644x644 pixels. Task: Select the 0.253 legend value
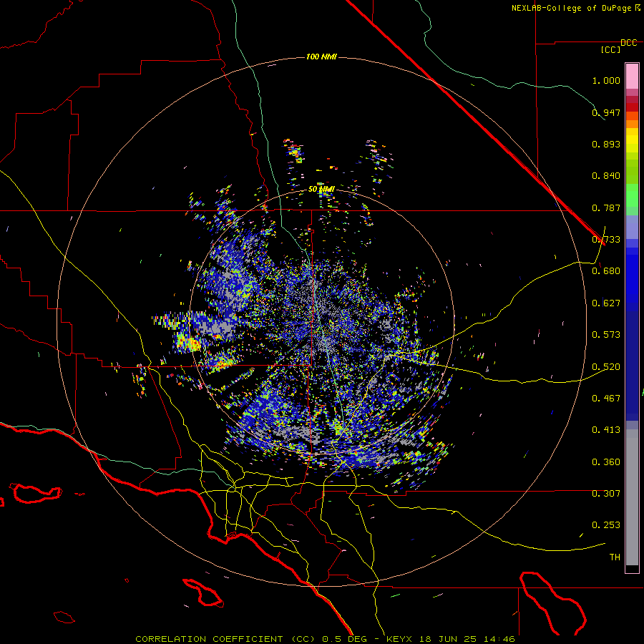coord(606,525)
